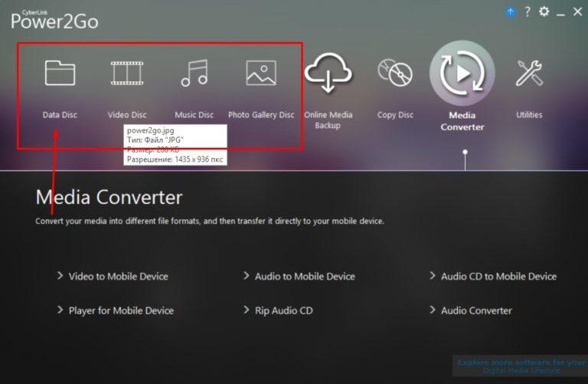Click arrow beside Audio CD to Mobile Device
Image resolution: width=588 pixels, height=384 pixels.
coord(433,276)
